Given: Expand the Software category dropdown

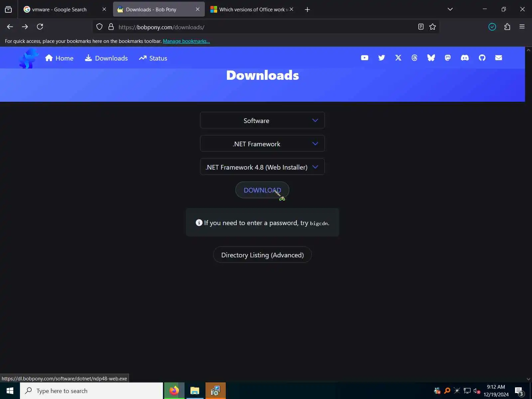Looking at the screenshot, I should click(x=262, y=120).
